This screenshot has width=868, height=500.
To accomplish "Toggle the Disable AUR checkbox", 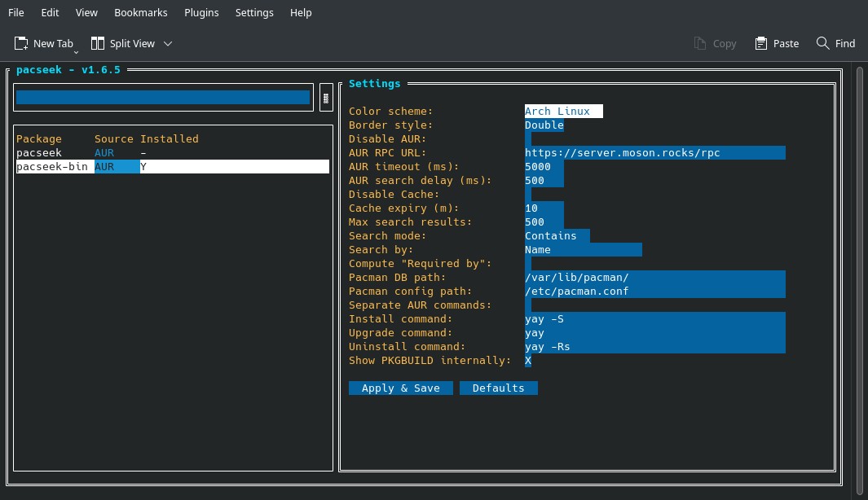I will 528,138.
